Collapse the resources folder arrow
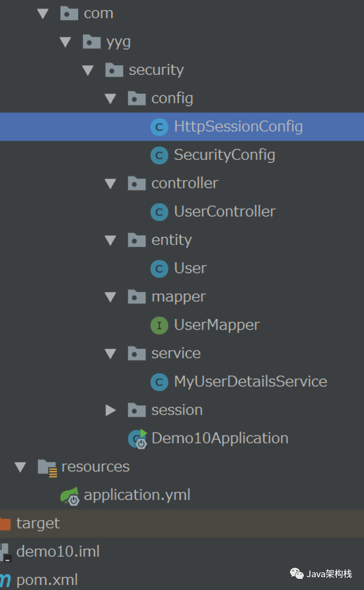This screenshot has width=364, height=590. (20, 467)
